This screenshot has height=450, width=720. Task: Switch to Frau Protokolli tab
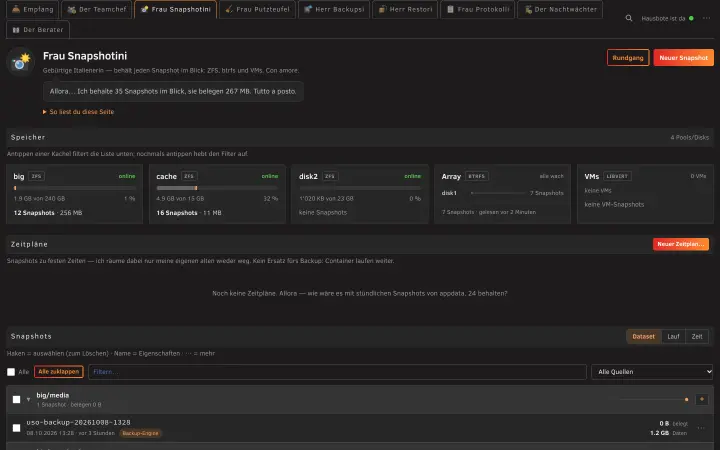[x=478, y=9]
